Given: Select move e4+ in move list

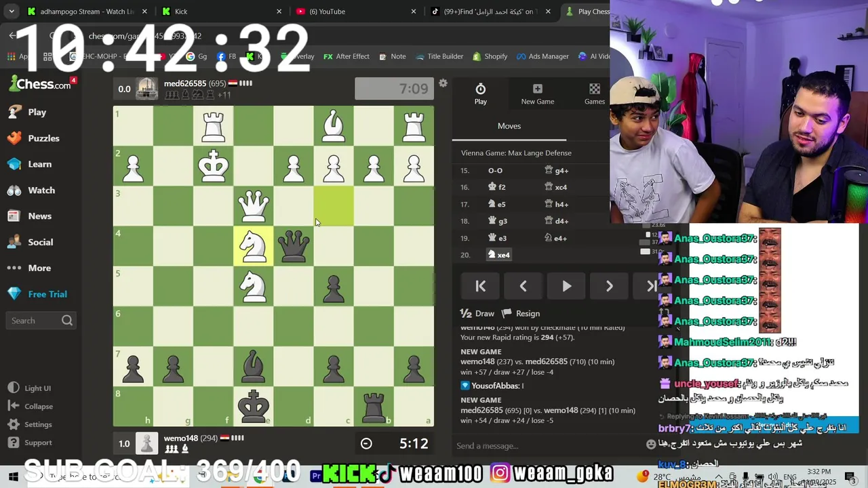Looking at the screenshot, I should tap(556, 238).
